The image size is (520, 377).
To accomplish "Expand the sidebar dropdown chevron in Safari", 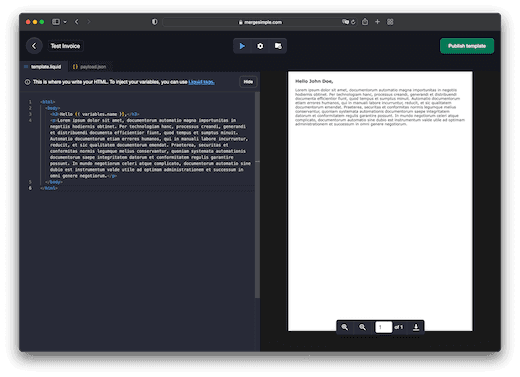I will coord(65,22).
